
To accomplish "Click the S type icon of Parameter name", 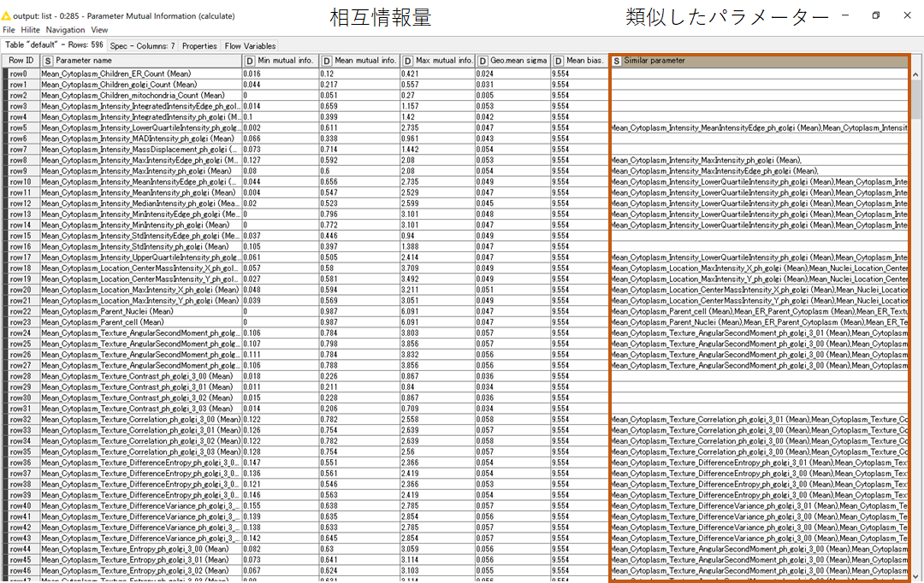I will (x=48, y=62).
